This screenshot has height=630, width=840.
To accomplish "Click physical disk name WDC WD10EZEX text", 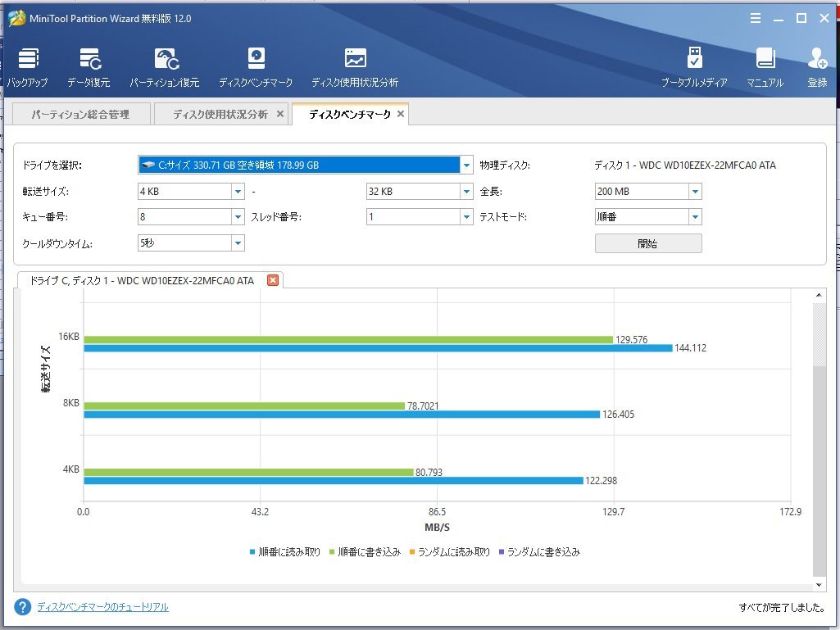I will pyautogui.click(x=684, y=165).
